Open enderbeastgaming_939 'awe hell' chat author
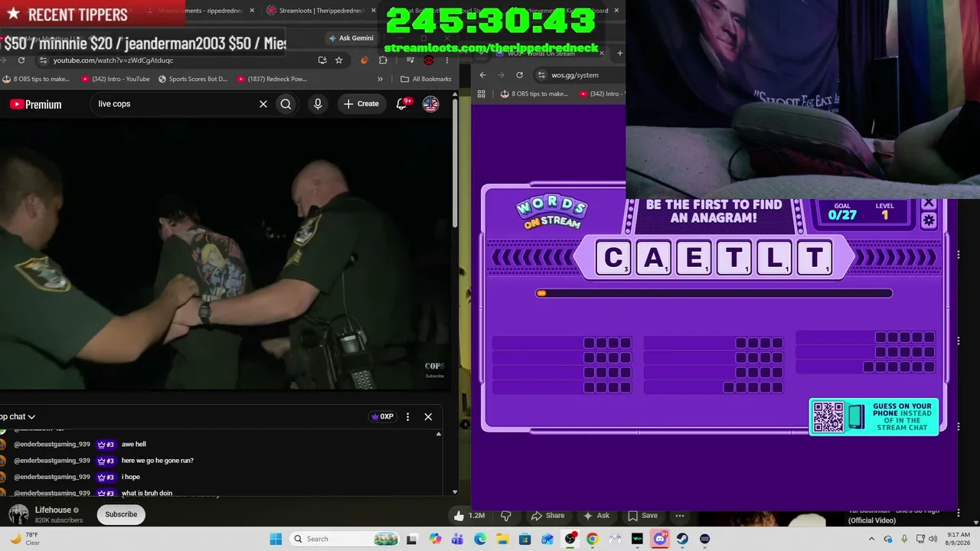The image size is (980, 551). 52,444
